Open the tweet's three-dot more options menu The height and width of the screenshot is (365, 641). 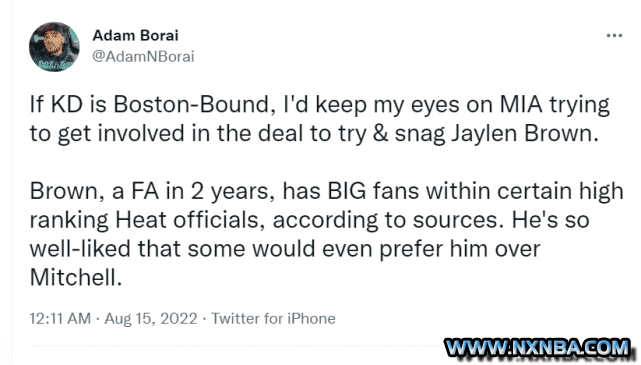tap(614, 36)
